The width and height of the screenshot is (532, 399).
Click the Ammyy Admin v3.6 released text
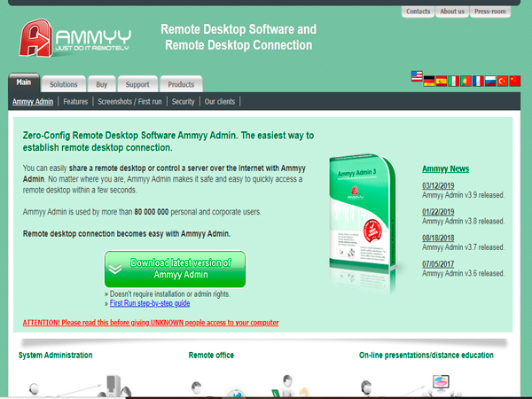tap(463, 273)
